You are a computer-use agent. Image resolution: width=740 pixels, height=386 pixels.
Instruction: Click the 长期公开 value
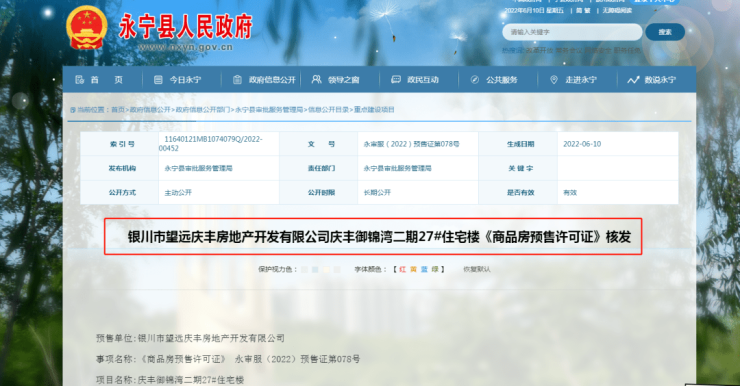(x=377, y=193)
